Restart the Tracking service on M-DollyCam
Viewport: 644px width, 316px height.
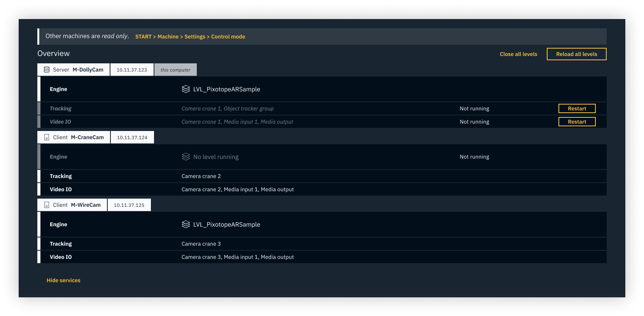click(577, 108)
